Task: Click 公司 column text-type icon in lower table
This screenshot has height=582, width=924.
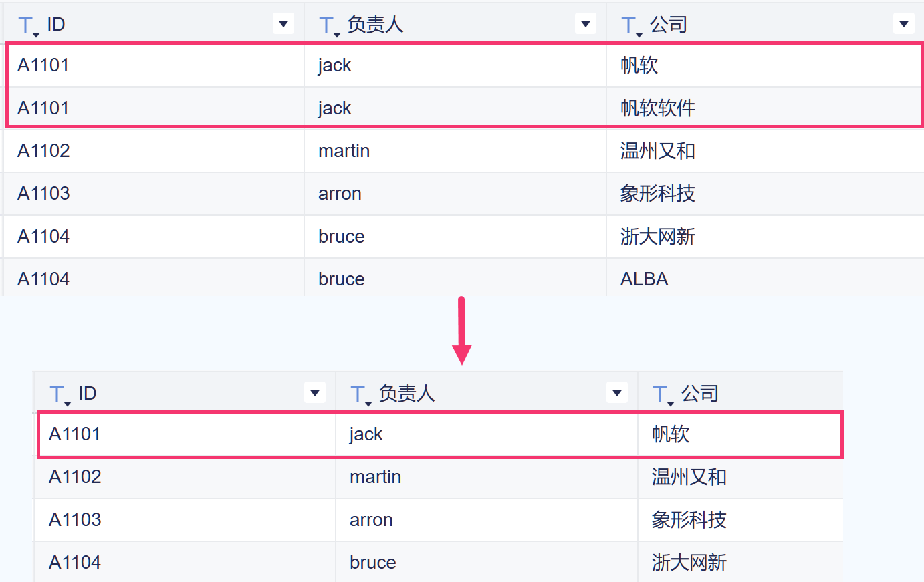Action: pyautogui.click(x=662, y=395)
